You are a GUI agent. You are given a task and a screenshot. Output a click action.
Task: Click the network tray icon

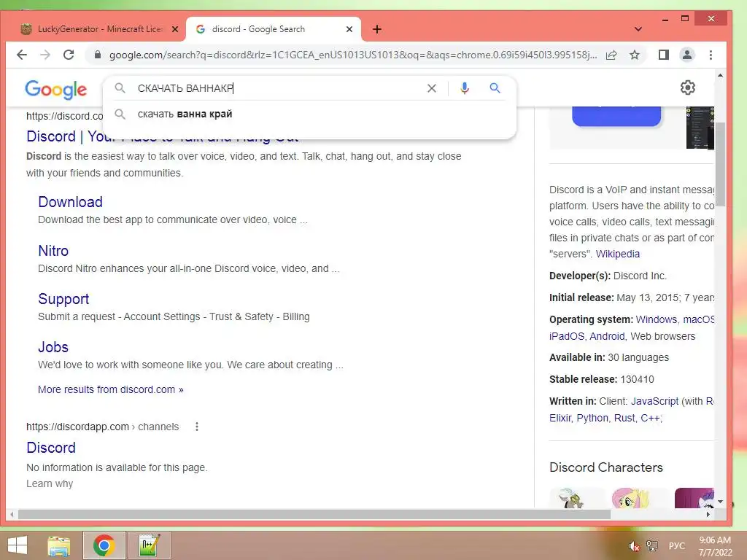coord(651,546)
